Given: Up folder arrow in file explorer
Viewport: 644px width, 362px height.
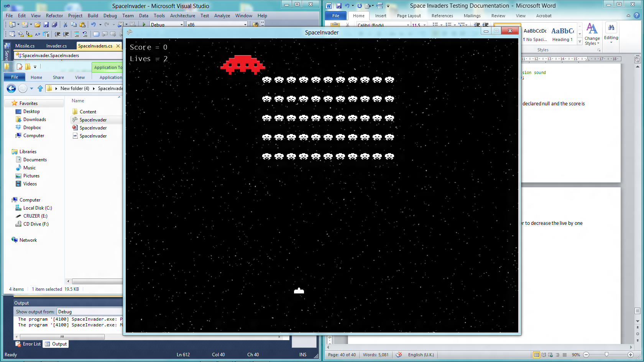Looking at the screenshot, I should (x=40, y=88).
